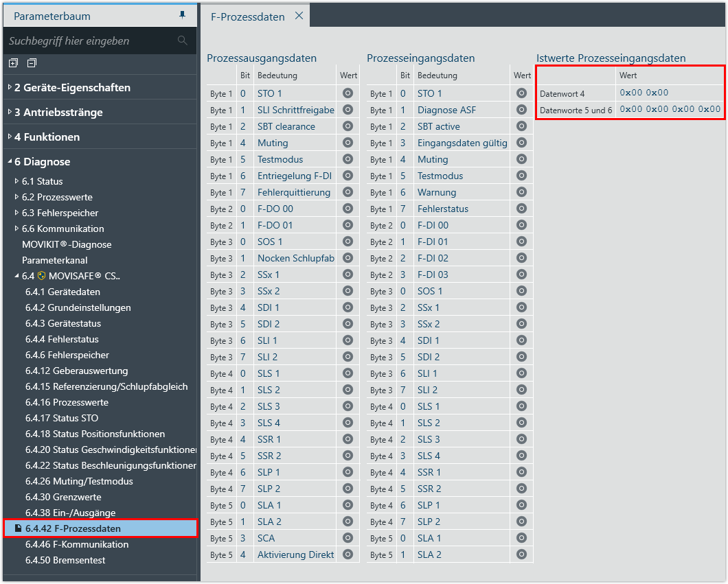
Task: Click the MOVISAFE CS shield icon
Action: point(42,277)
